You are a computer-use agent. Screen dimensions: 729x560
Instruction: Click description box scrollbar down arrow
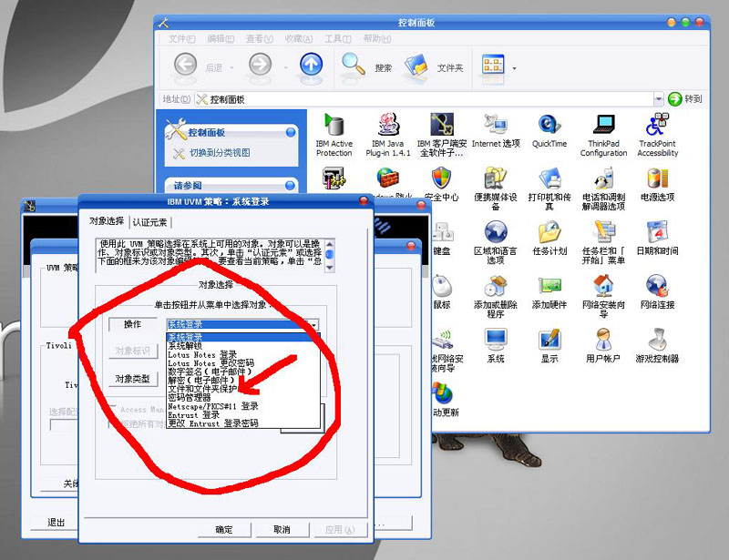pyautogui.click(x=330, y=267)
